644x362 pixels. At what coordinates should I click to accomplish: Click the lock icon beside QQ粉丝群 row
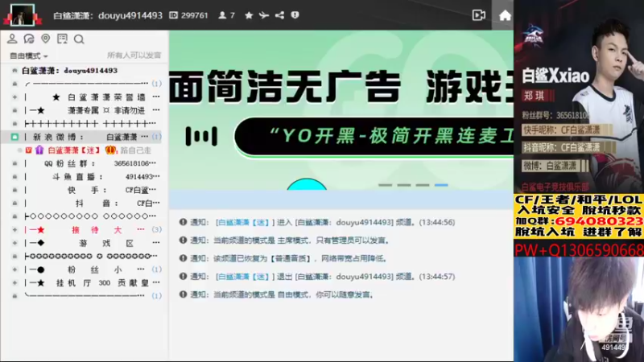pos(14,163)
